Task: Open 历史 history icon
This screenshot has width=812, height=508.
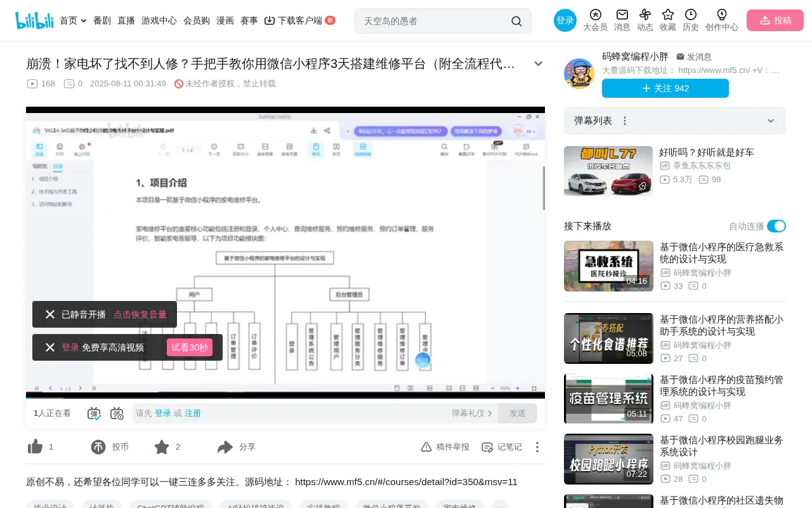Action: click(691, 15)
